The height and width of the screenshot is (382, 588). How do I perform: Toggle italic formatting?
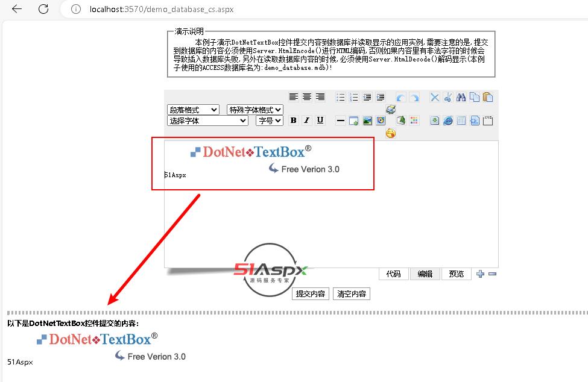[x=307, y=121]
